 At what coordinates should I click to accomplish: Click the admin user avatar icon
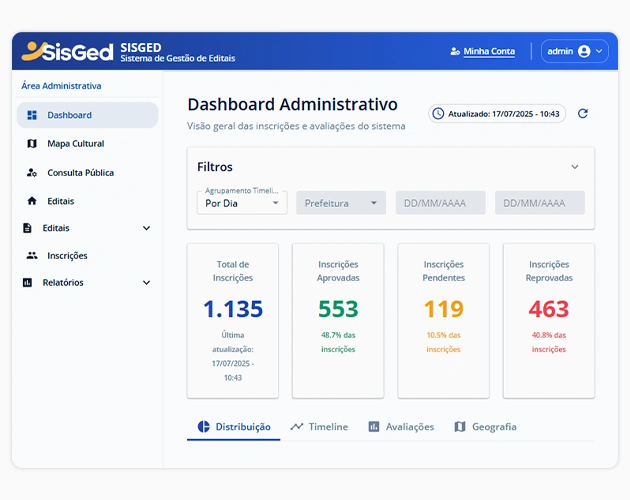(x=584, y=51)
